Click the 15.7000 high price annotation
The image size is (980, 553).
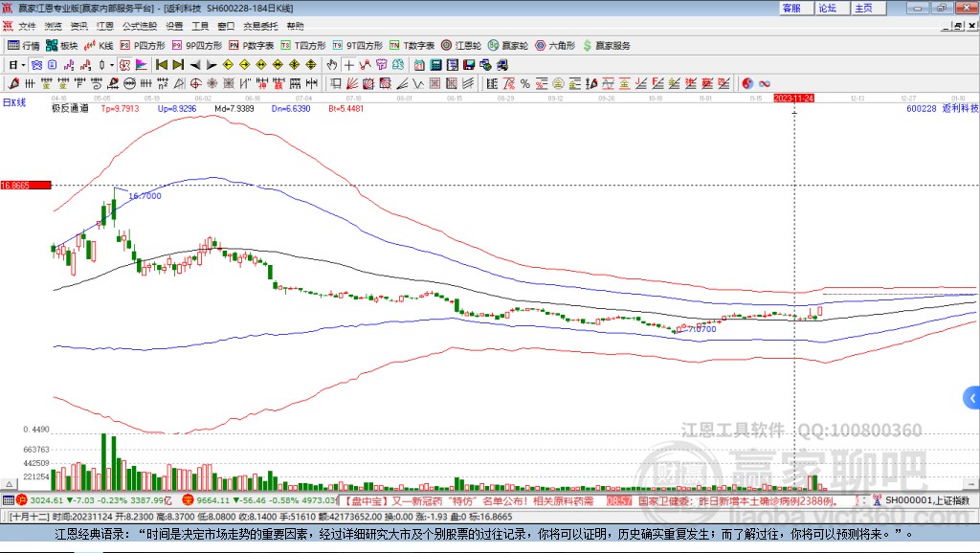[145, 196]
